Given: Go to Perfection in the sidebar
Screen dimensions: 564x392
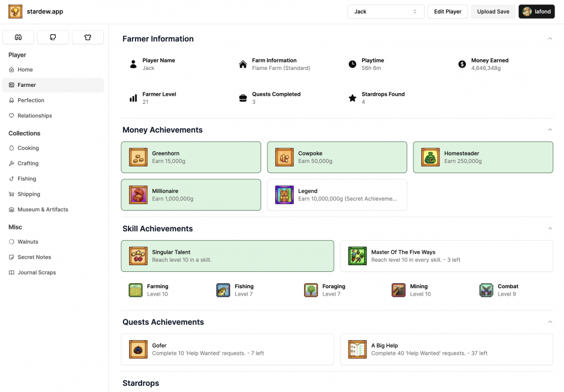Looking at the screenshot, I should (31, 100).
